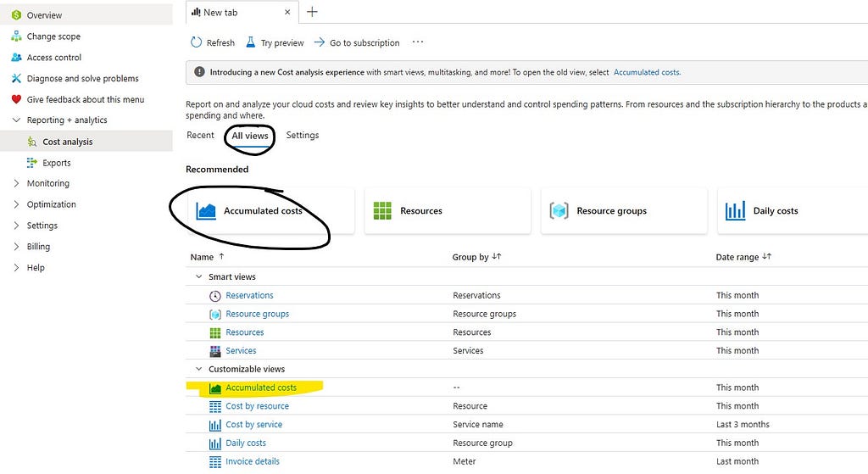Open the recommended Resource groups card

point(624,211)
